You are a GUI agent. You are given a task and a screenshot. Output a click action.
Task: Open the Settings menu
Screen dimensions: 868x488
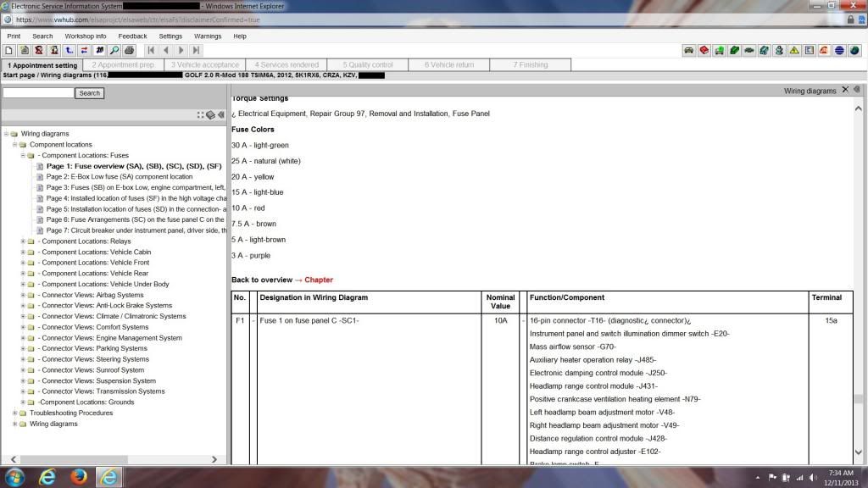tap(170, 36)
